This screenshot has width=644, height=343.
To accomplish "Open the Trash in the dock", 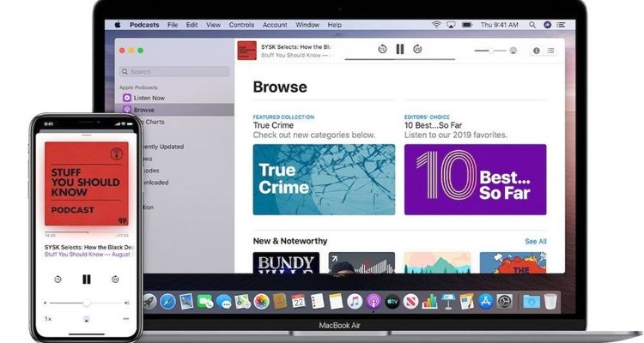I will tap(550, 302).
